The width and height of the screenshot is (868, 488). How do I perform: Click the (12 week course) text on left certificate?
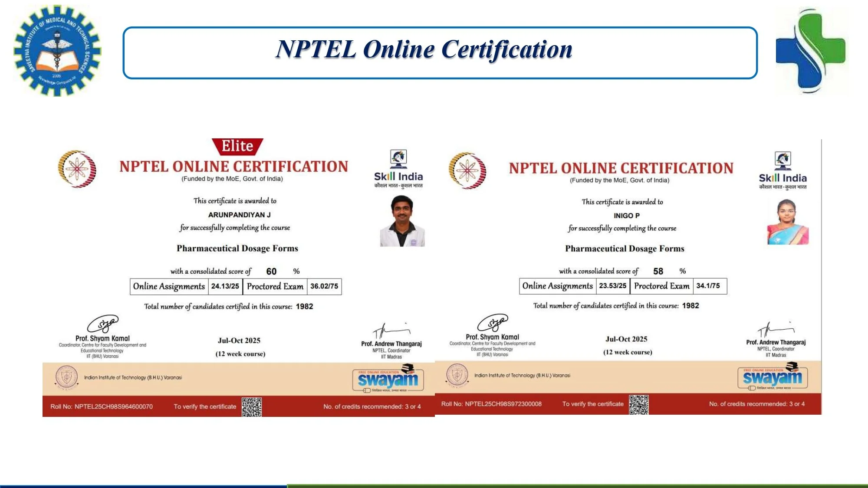240,354
